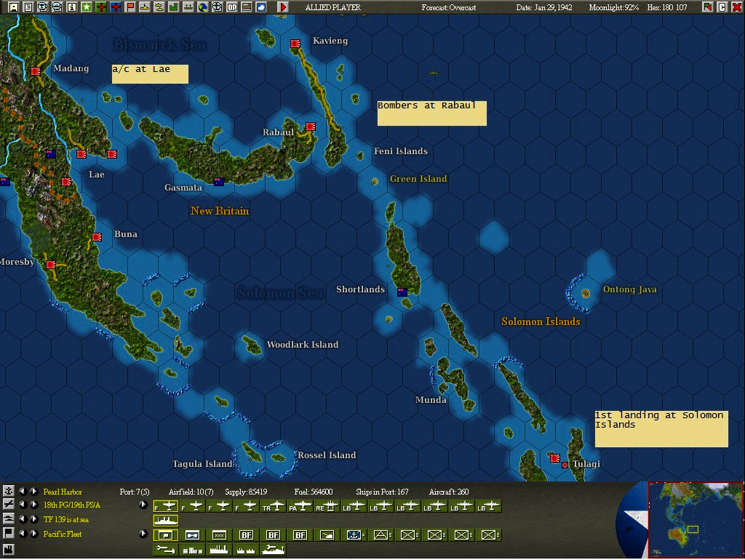745x560 pixels.
Task: Select the TF 139 warship silhouette icon
Action: 166,521
